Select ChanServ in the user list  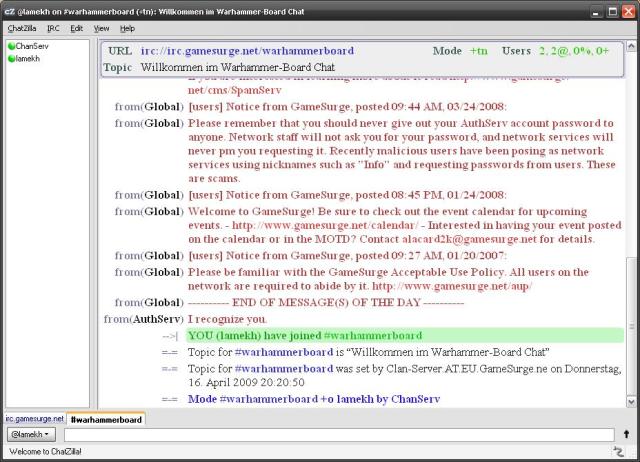[32, 46]
